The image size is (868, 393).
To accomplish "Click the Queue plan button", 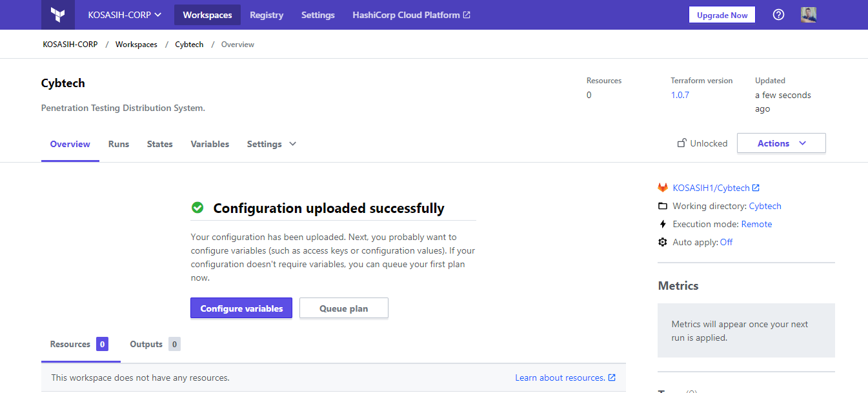I will [344, 308].
